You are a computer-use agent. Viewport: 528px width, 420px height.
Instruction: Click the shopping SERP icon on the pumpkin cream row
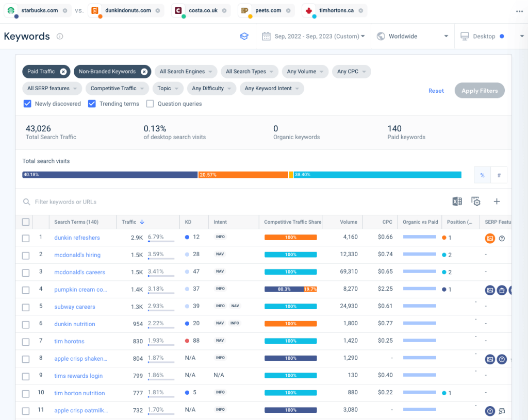pyautogui.click(x=501, y=290)
